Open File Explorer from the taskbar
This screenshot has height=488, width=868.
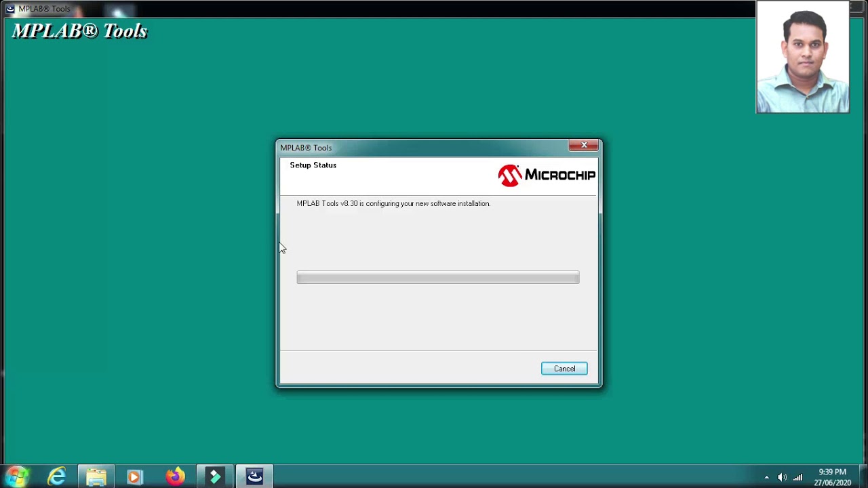[96, 476]
